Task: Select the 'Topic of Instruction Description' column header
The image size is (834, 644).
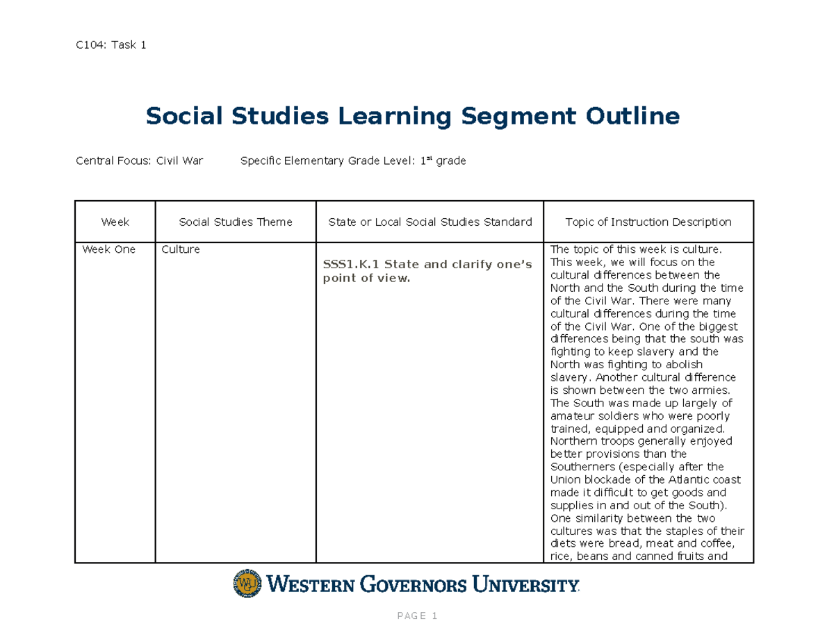Action: 648,222
